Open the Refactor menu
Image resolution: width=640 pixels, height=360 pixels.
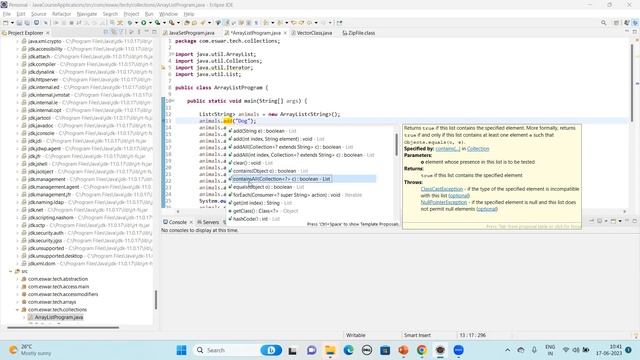coord(61,14)
